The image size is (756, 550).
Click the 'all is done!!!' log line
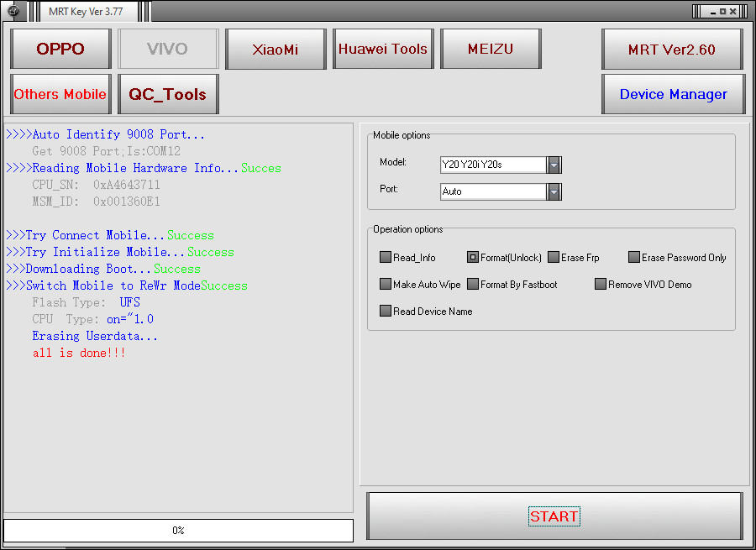point(79,353)
